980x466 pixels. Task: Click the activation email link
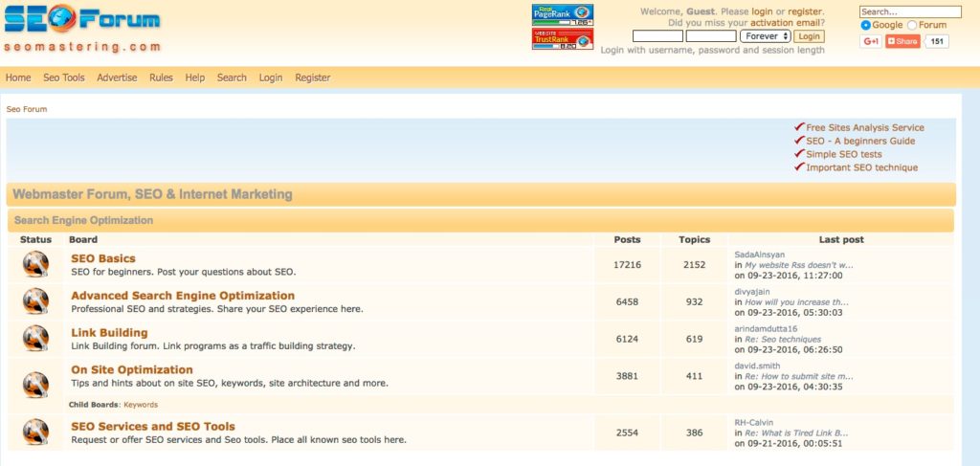tap(785, 23)
